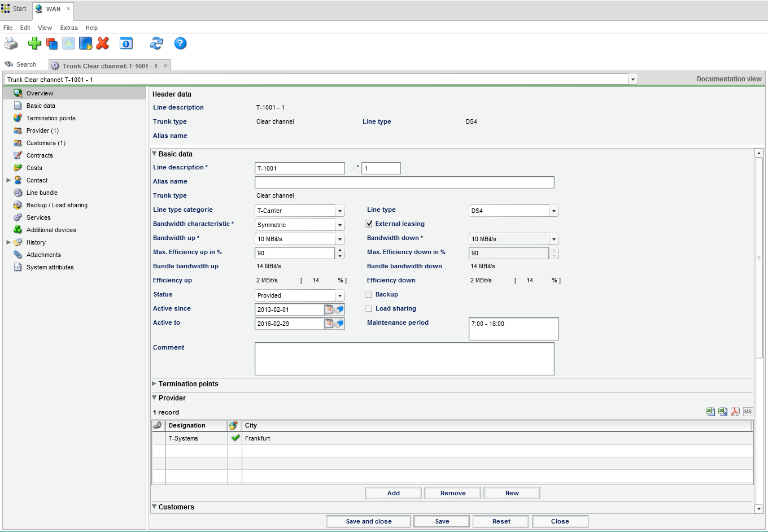
Task: Open the Status dropdown
Action: (x=340, y=295)
